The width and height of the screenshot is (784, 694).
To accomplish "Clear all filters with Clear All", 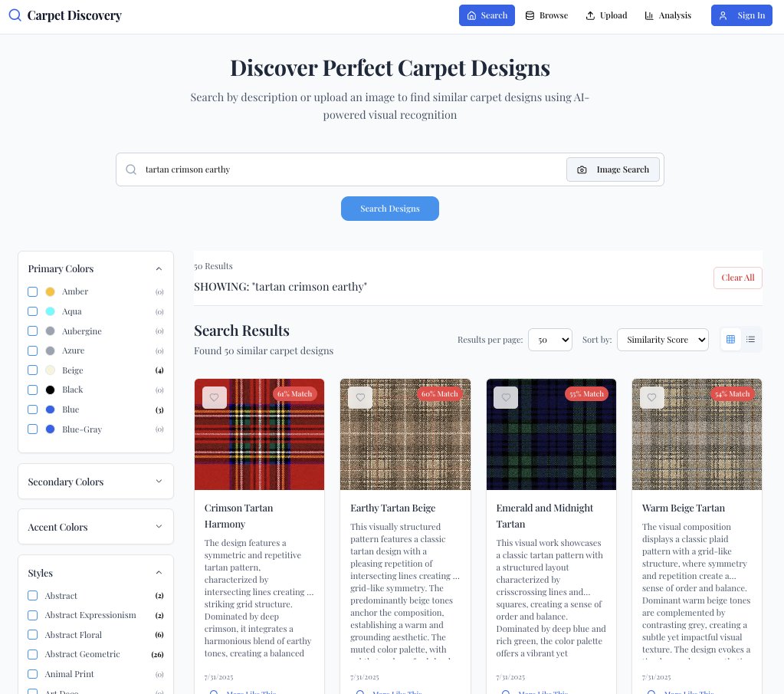I will (738, 278).
